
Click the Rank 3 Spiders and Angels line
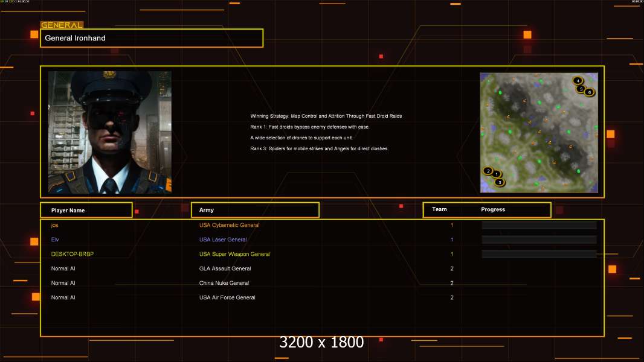coord(319,148)
